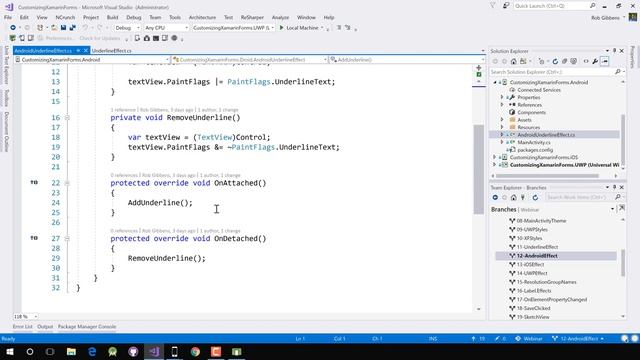
Task: Start debugging with the green play arrow
Action: point(281,28)
